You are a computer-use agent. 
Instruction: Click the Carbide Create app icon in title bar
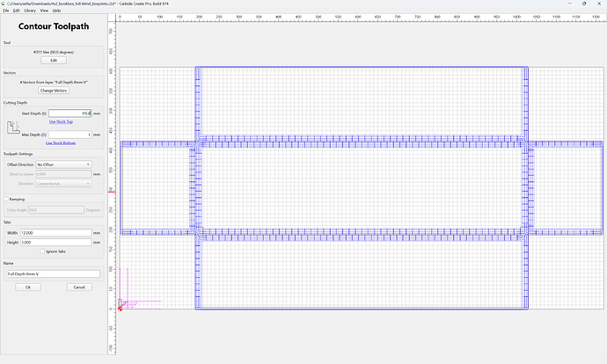pyautogui.click(x=4, y=4)
